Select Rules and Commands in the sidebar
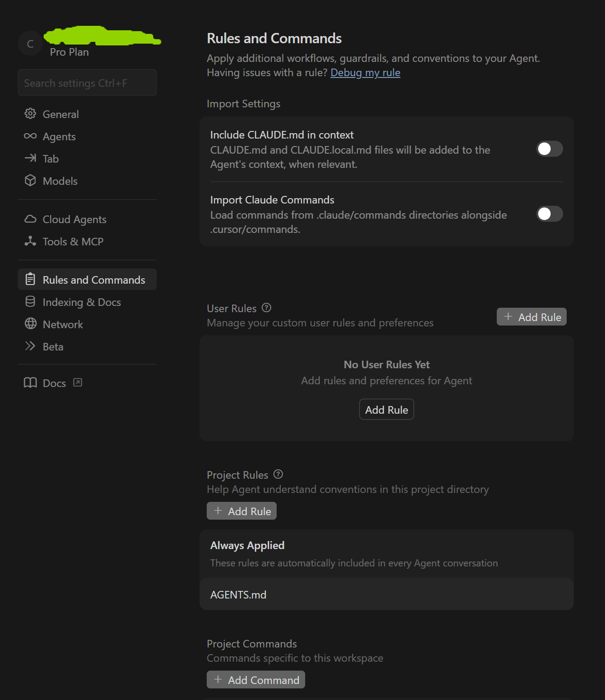This screenshot has width=605, height=700. click(87, 279)
